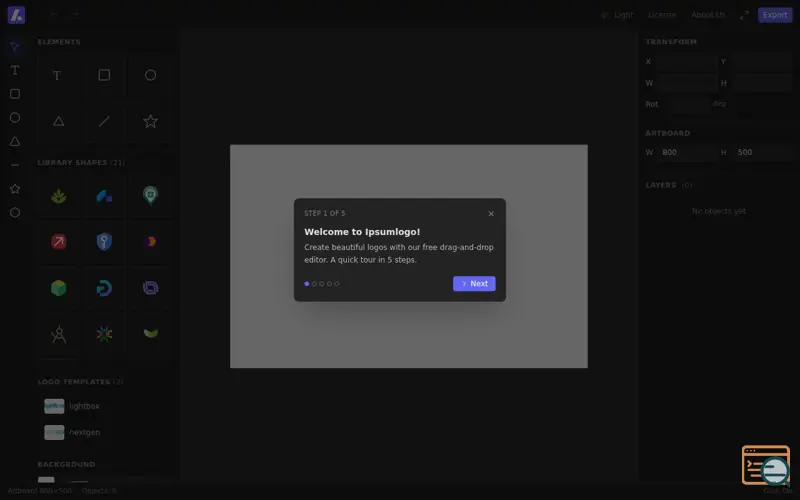Insert the compass drafting tool library shape
The image size is (800, 500).
(58, 334)
